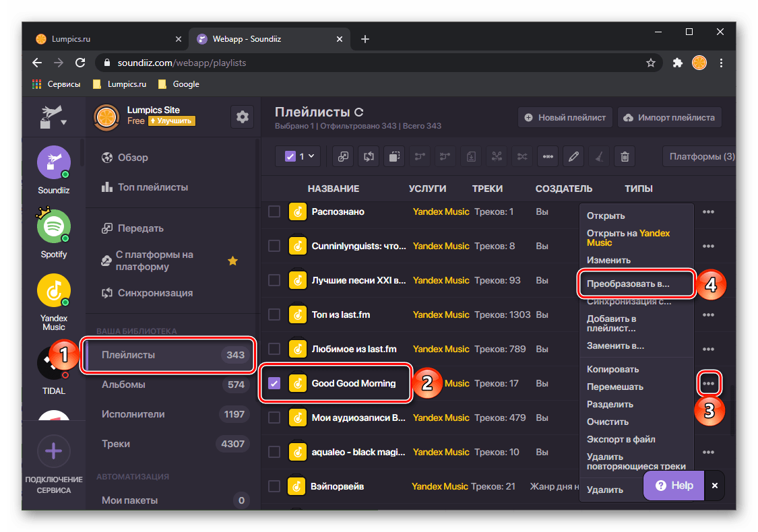Viewport: 758px width, 532px height.
Task: Open Альбомы in the library sidebar
Action: [x=123, y=385]
